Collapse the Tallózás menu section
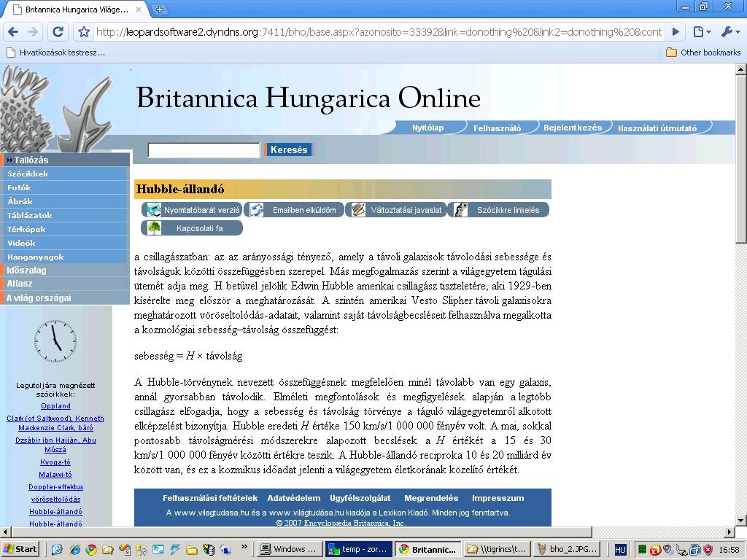 (65, 160)
